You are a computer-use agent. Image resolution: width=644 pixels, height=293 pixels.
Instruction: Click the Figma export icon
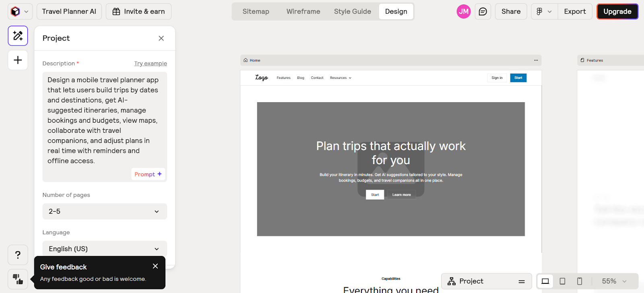pos(539,12)
